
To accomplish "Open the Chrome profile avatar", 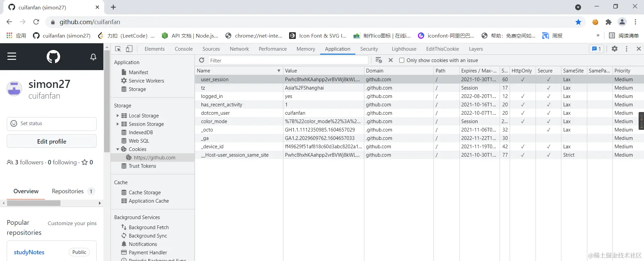I will point(622,22).
